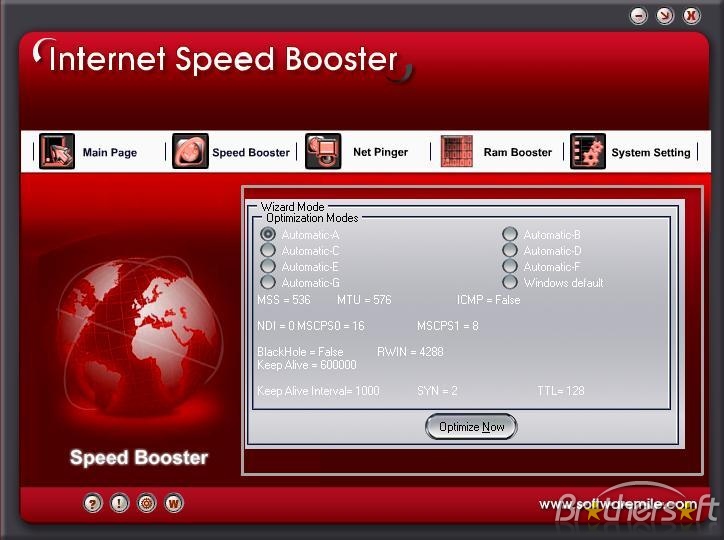This screenshot has height=540, width=724.
Task: Click the Speed Booster nav icon
Action: 190,151
